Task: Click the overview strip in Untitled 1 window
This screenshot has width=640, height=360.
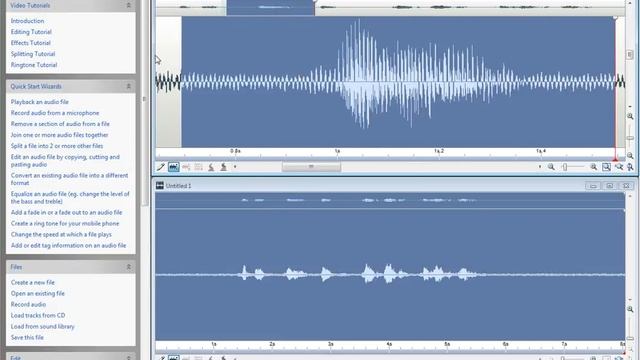Action: pos(390,200)
